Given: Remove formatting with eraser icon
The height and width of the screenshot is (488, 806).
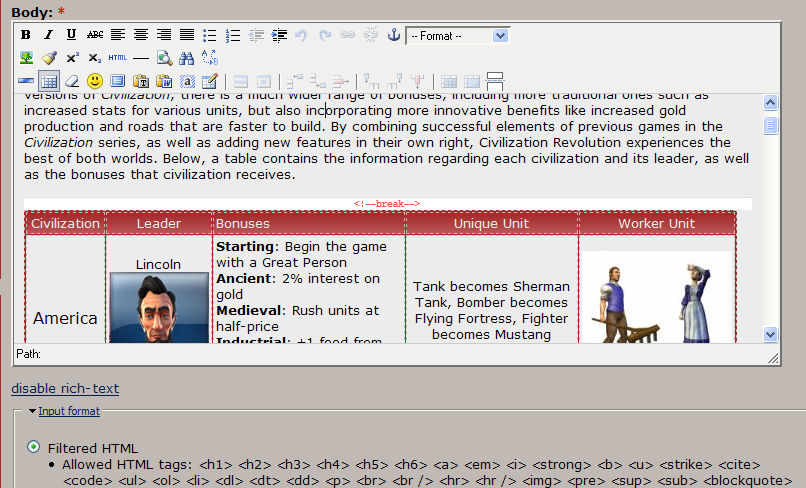Looking at the screenshot, I should (72, 81).
